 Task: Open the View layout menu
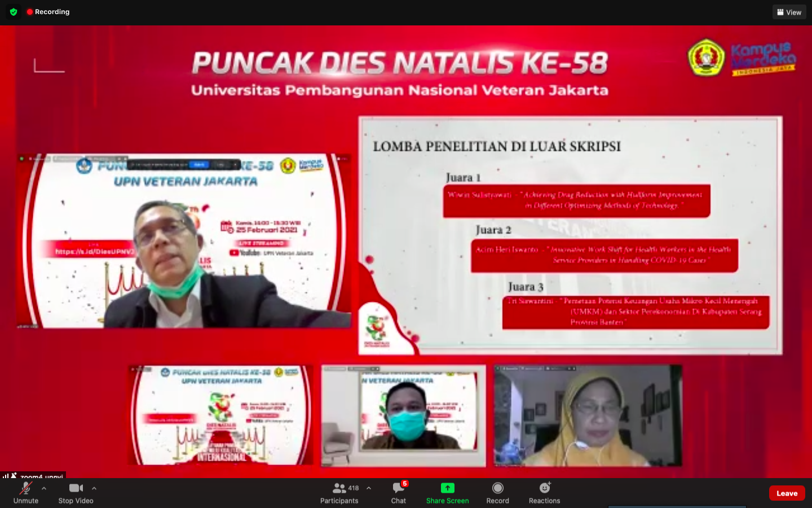[789, 12]
